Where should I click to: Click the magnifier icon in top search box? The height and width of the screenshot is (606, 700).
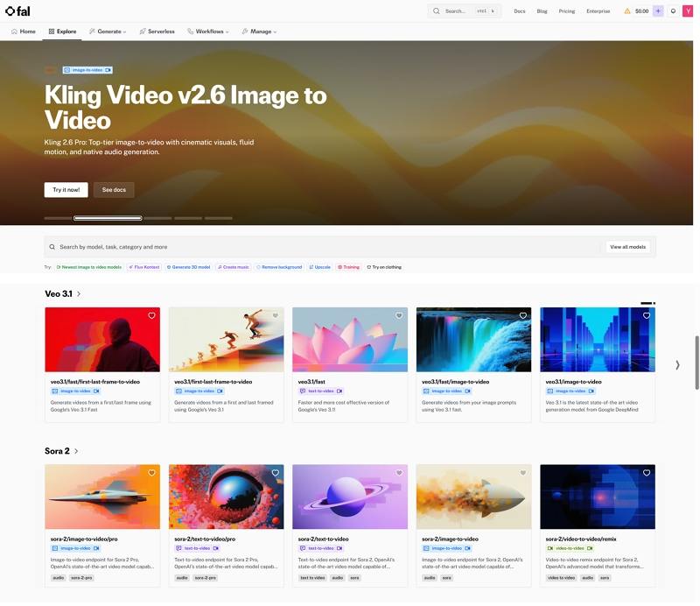pyautogui.click(x=436, y=11)
